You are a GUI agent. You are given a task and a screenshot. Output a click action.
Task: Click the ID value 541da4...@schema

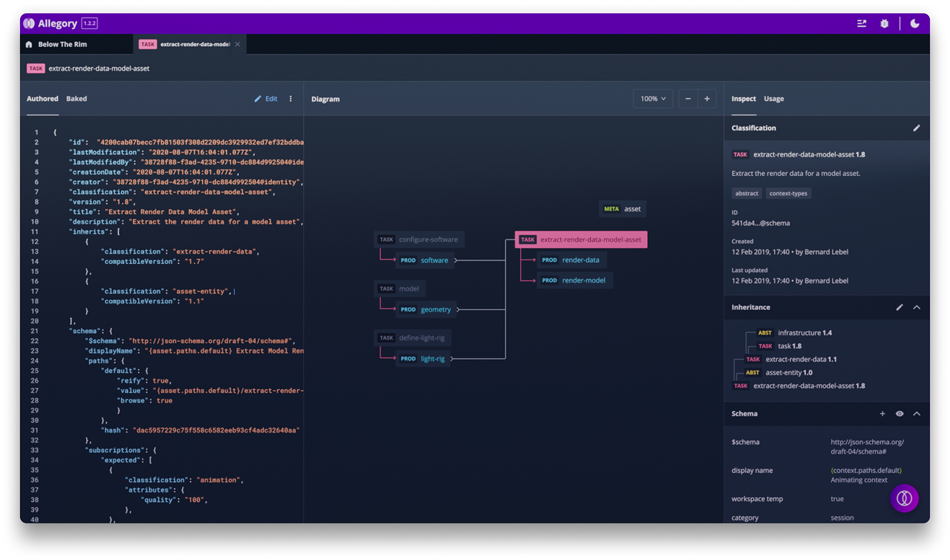coord(760,223)
